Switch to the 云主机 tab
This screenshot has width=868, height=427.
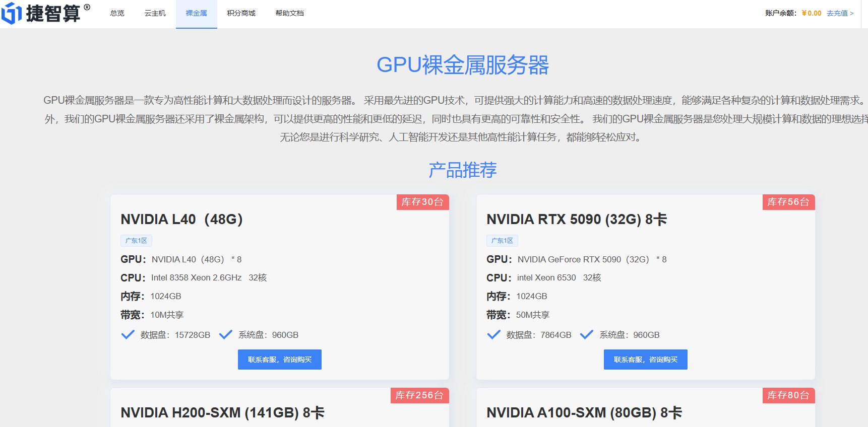coord(155,13)
